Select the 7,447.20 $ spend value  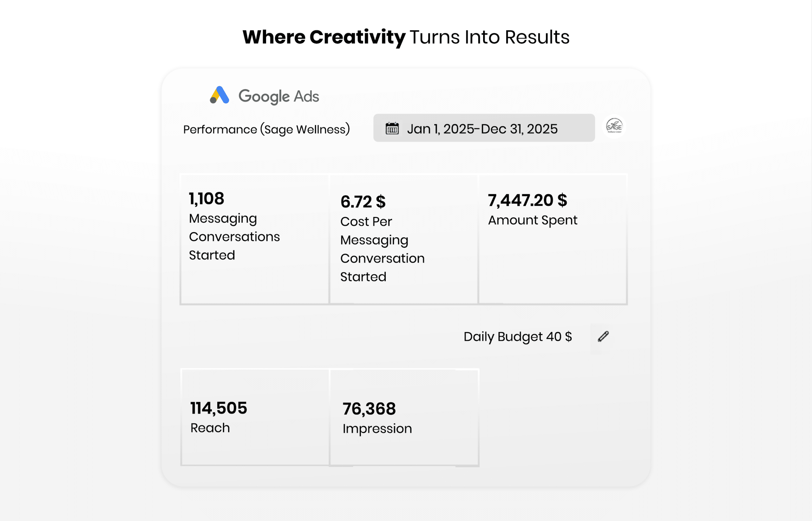click(527, 200)
